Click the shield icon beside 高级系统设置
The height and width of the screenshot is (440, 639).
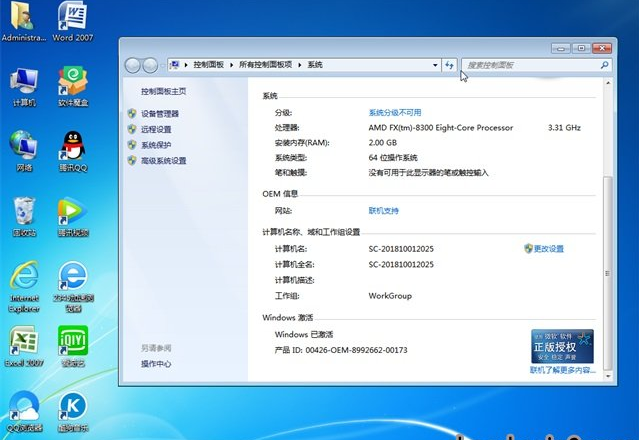tap(132, 160)
